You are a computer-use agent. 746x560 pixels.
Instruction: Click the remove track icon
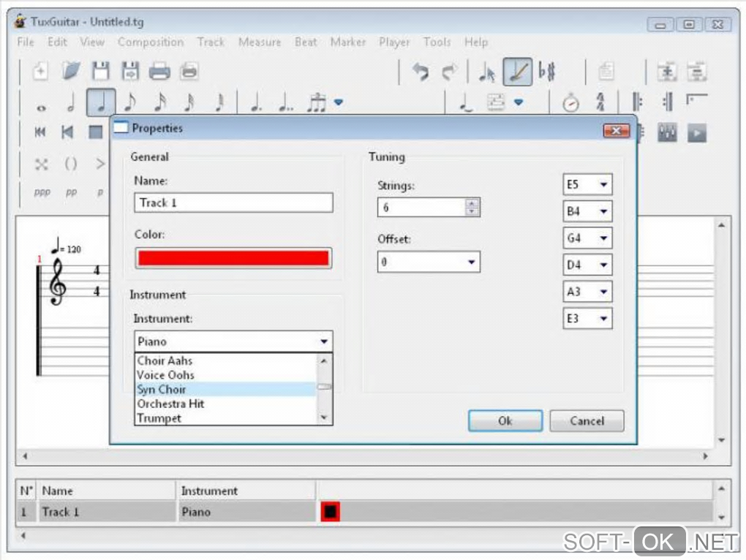pos(697,72)
